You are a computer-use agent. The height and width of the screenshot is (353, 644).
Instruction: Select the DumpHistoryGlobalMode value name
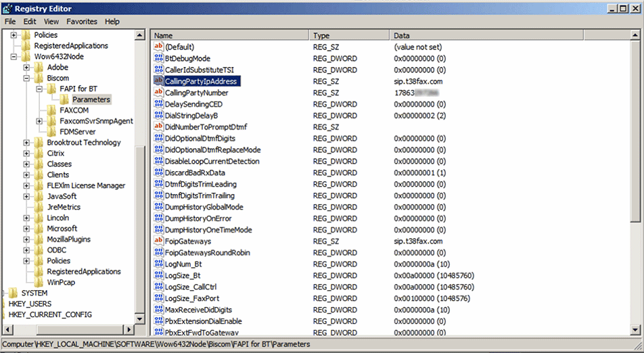204,207
